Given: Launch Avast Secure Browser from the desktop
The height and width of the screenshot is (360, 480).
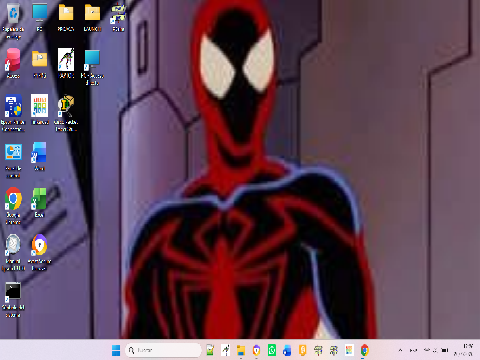Looking at the screenshot, I should 39,245.
